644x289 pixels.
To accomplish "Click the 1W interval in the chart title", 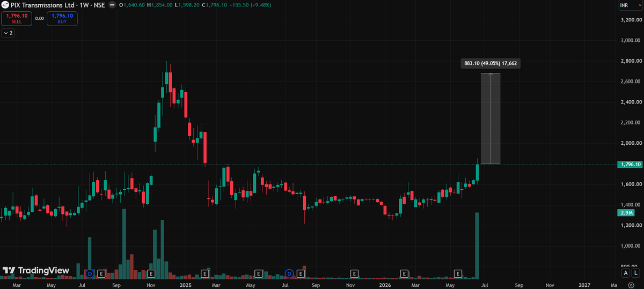I will coord(84,5).
